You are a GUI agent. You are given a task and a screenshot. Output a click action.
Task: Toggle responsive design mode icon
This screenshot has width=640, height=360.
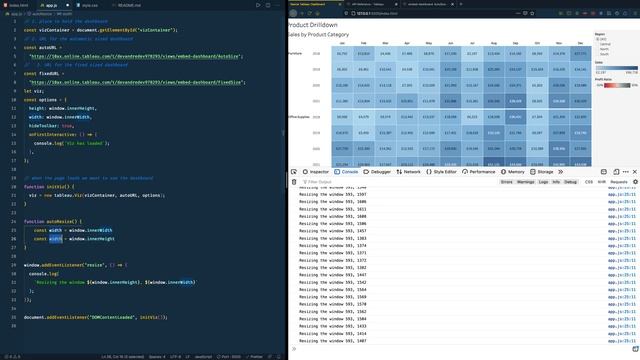pyautogui.click(x=616, y=172)
